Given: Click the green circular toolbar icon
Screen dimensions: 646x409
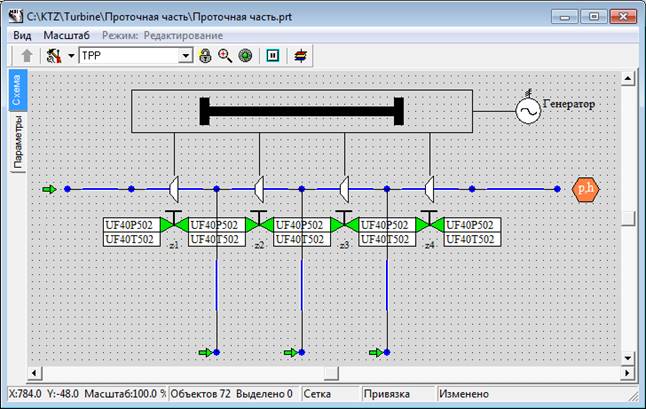Looking at the screenshot, I should click(244, 56).
